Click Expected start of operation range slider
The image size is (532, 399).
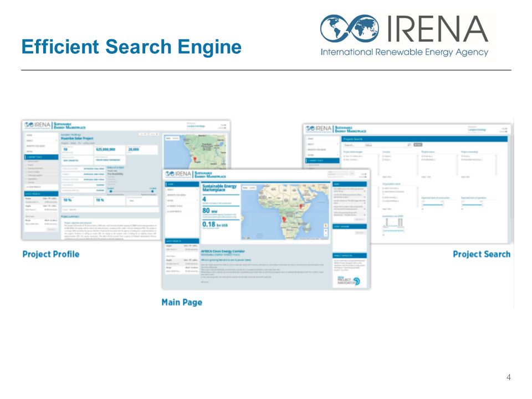[472, 204]
